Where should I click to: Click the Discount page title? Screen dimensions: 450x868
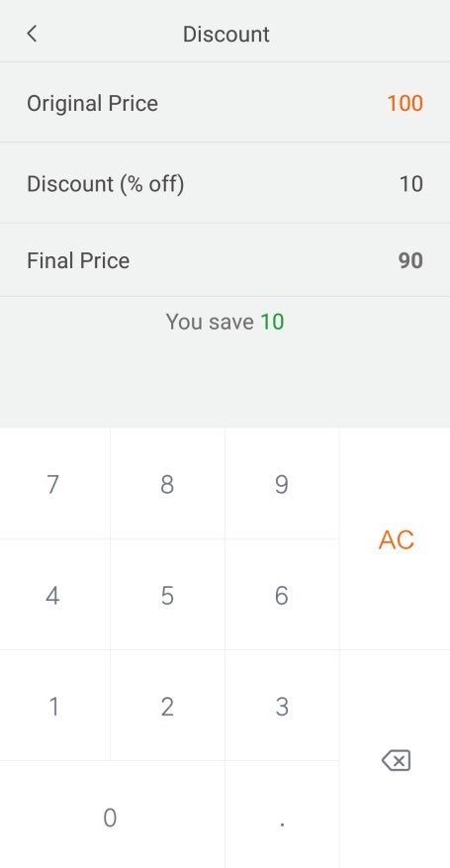[x=226, y=35]
